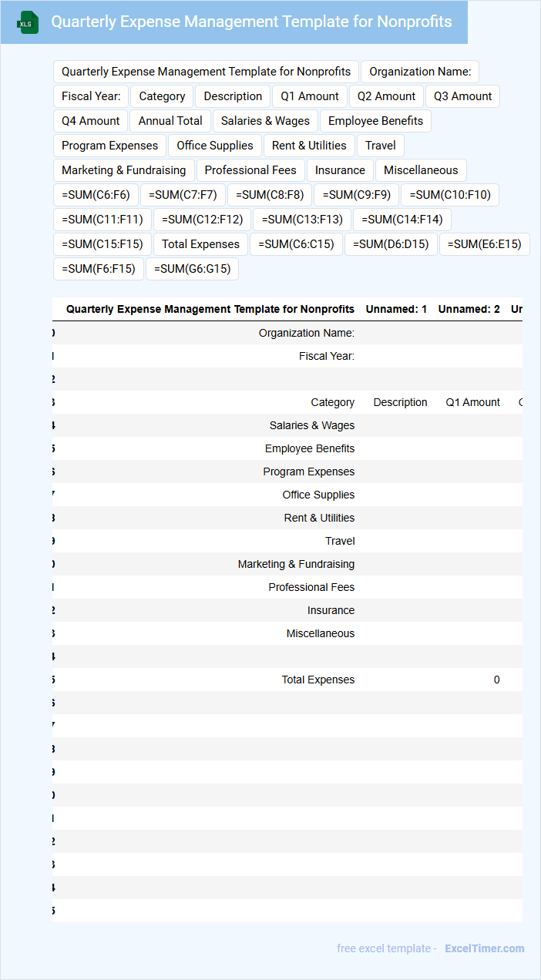Click the 'Salaries & Wages' tag chip
Image resolution: width=541 pixels, height=980 pixels.
[265, 121]
